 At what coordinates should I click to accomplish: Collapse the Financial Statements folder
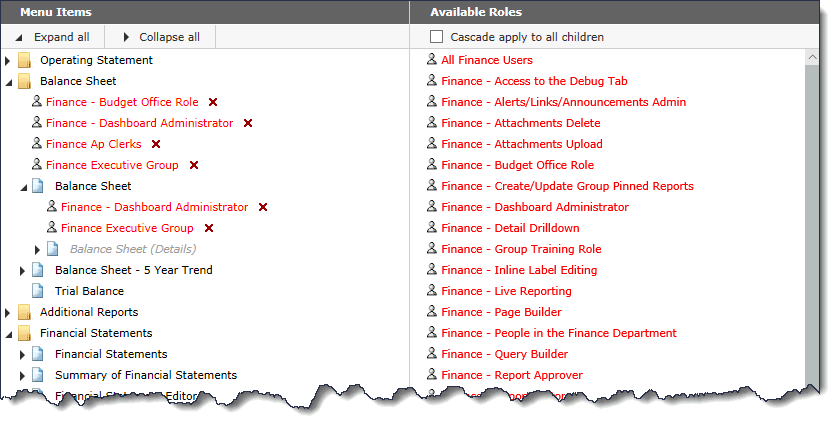coord(8,333)
